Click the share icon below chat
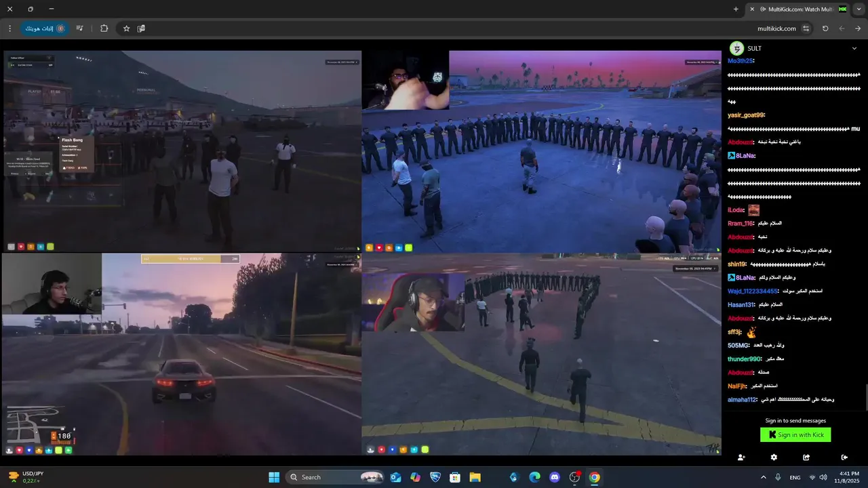Viewport: 868px width, 488px height. tap(806, 457)
